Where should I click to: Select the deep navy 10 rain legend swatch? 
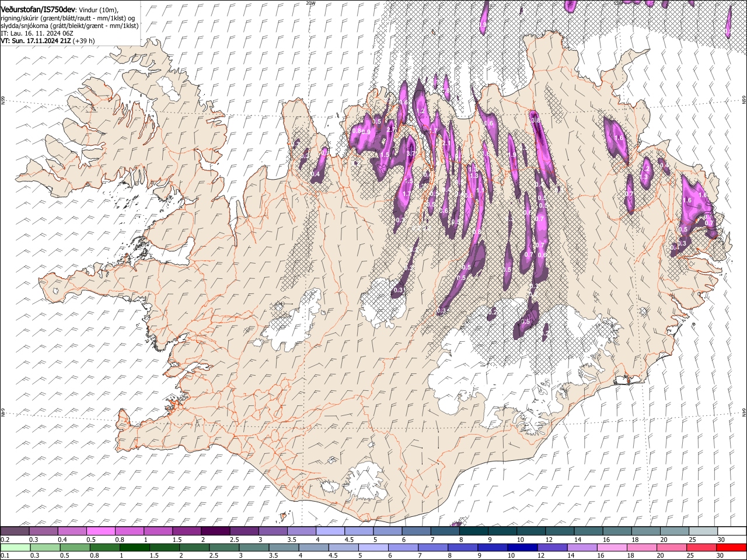click(x=522, y=548)
